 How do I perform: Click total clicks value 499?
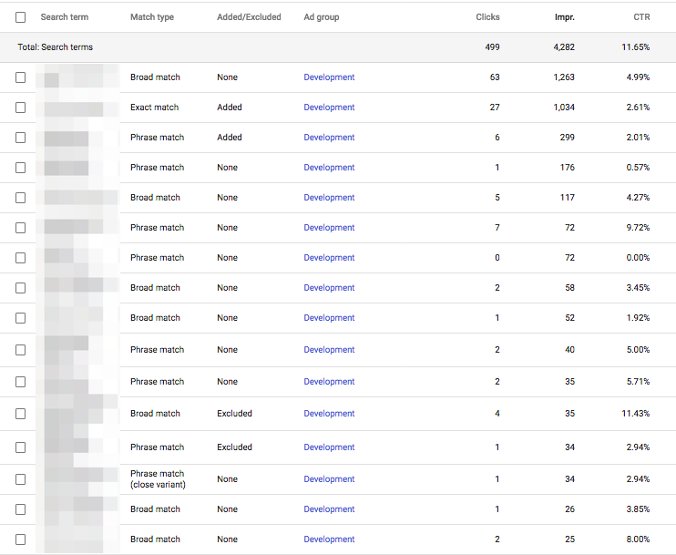click(492, 47)
